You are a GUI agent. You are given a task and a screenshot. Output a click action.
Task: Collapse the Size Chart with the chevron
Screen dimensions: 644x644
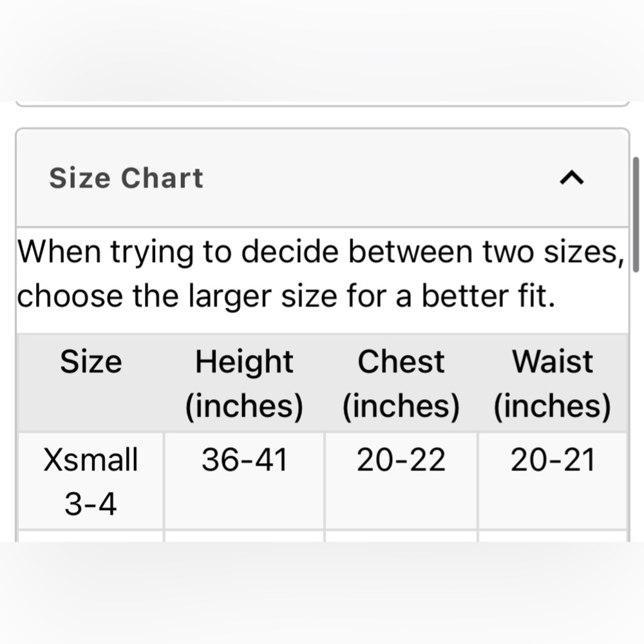point(572,178)
